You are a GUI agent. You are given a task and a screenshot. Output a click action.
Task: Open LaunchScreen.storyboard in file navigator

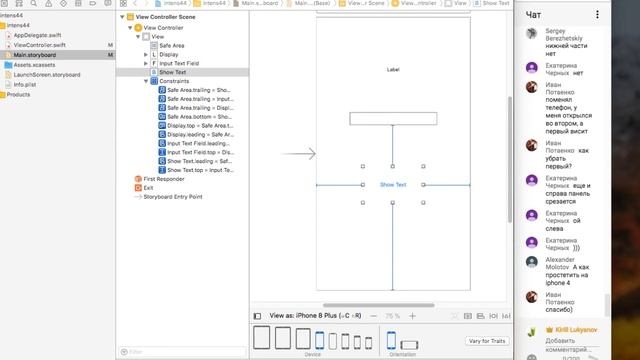pos(47,75)
